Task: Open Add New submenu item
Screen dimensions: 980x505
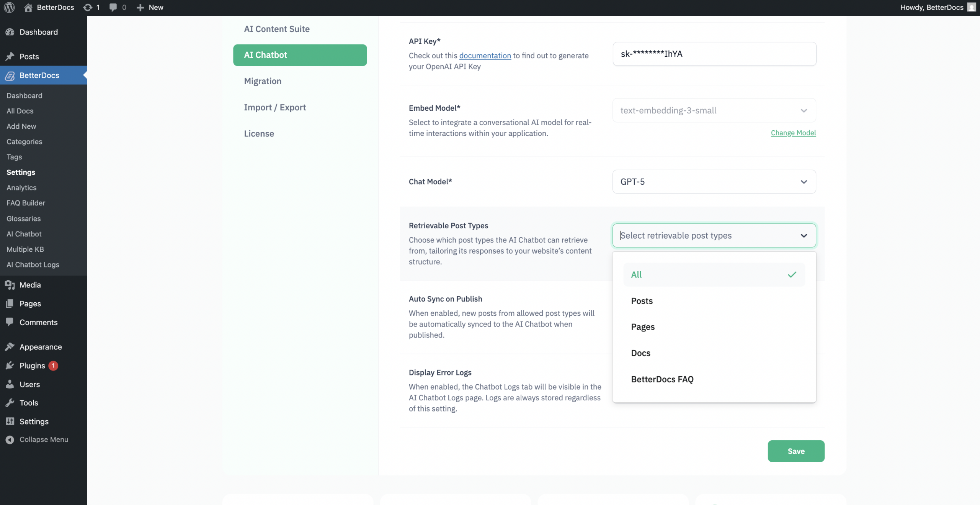Action: point(21,126)
